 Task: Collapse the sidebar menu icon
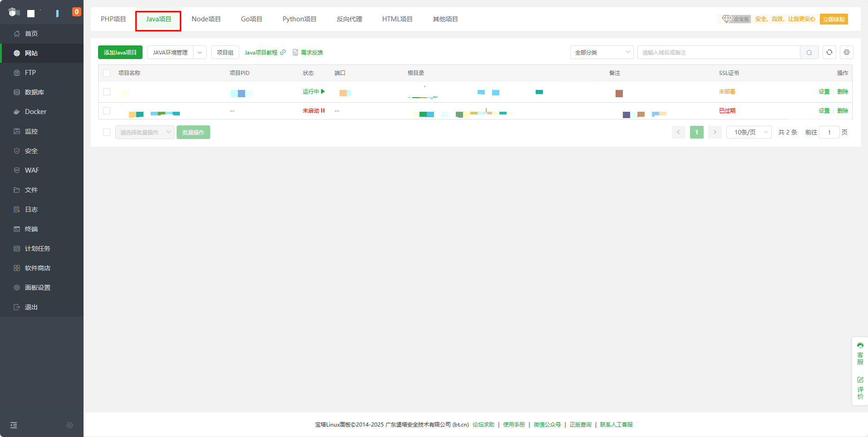[14, 425]
